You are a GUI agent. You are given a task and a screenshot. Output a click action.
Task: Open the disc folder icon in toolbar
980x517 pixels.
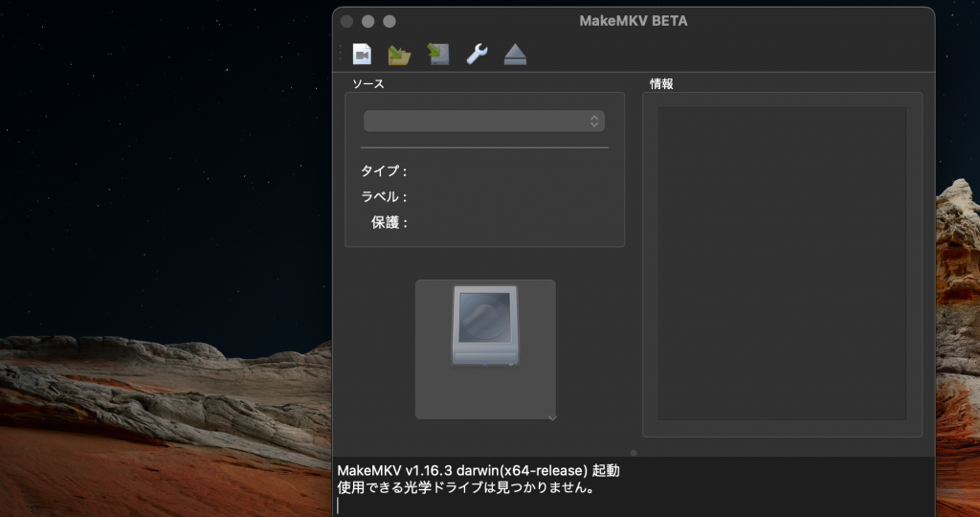[399, 55]
